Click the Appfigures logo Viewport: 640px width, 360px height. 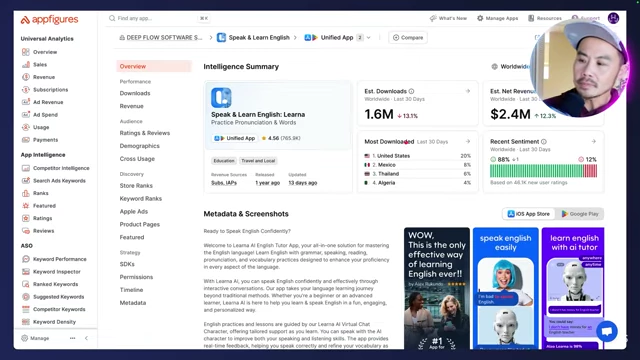49,20
